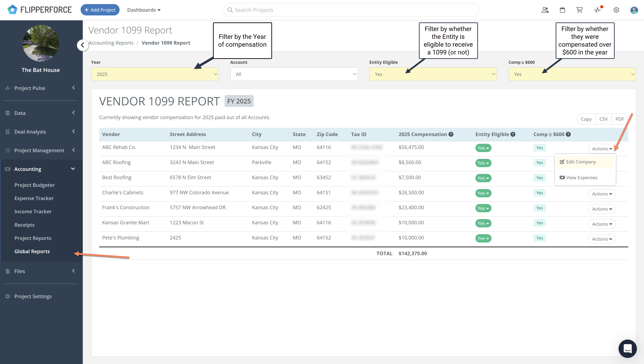This screenshot has height=364, width=644.
Task: Select View Expenses menu entry
Action: (x=582, y=178)
